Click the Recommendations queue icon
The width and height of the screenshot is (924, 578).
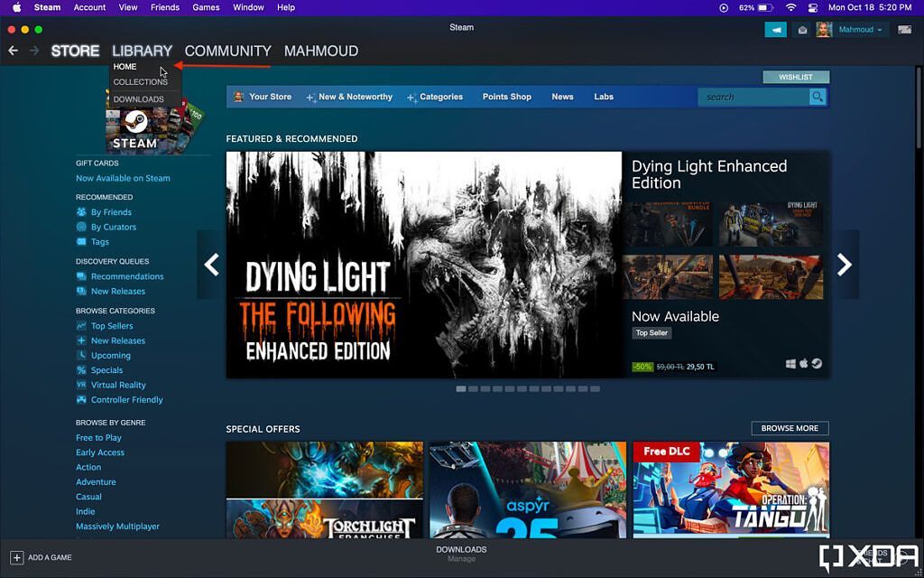click(81, 276)
